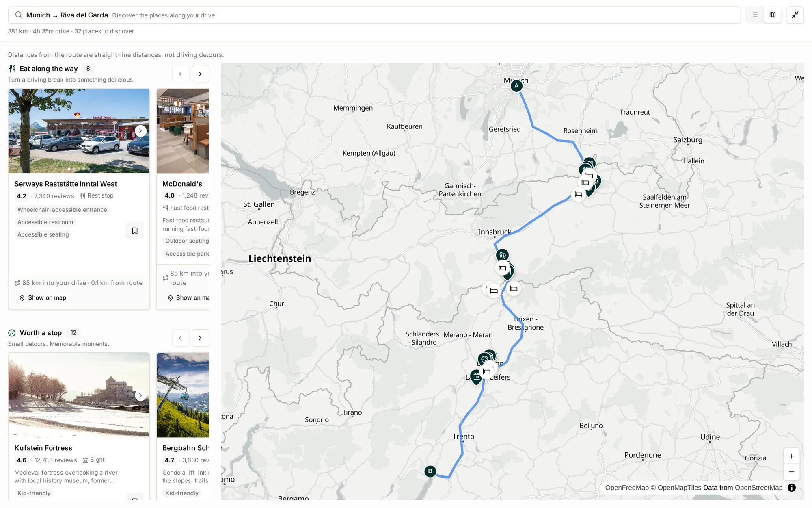The image size is (812, 508).
Task: Open Kufstein Fortress photo
Action: [x=79, y=395]
